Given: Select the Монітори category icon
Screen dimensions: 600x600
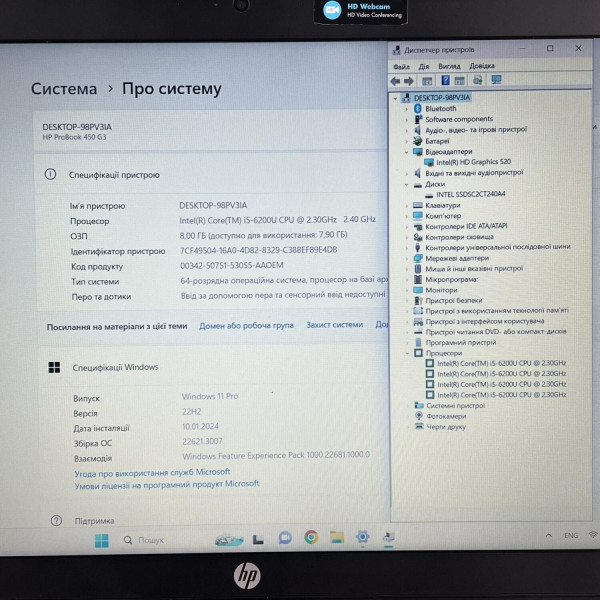Looking at the screenshot, I should tap(418, 290).
